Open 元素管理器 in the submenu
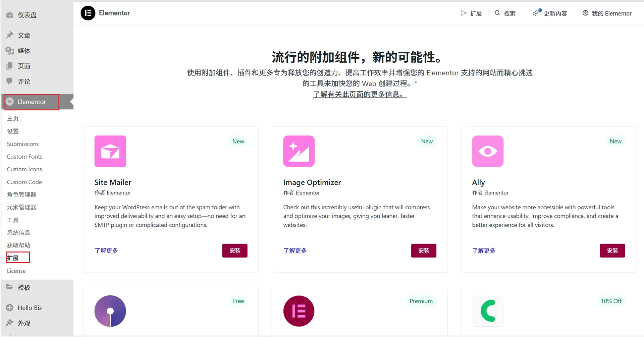The image size is (644, 337). pos(21,207)
